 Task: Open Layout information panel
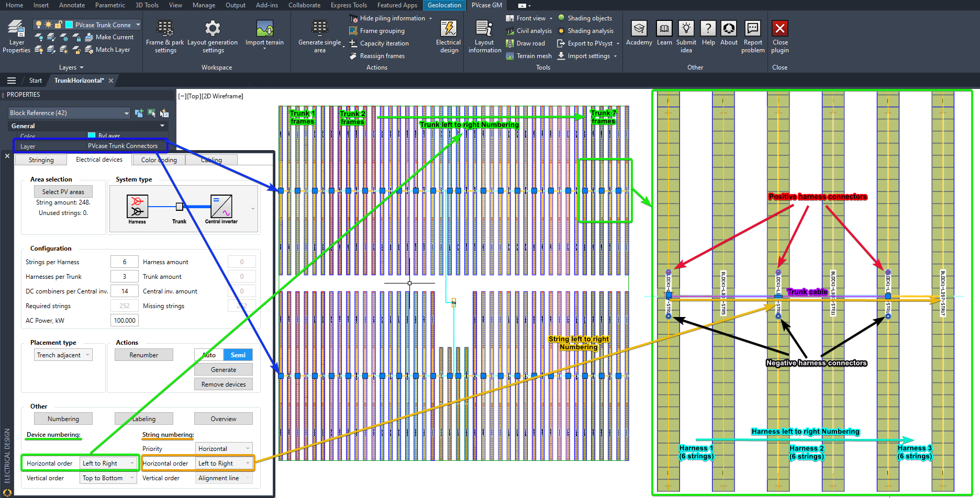(484, 37)
